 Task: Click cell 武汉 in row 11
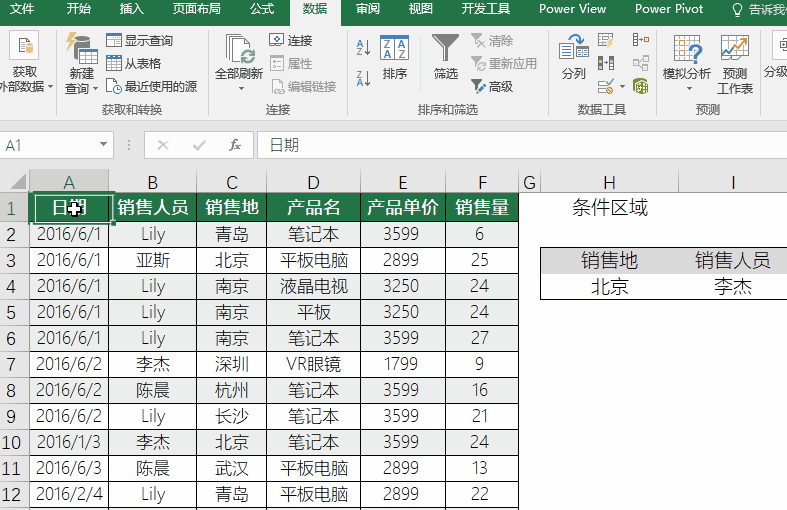tap(231, 468)
